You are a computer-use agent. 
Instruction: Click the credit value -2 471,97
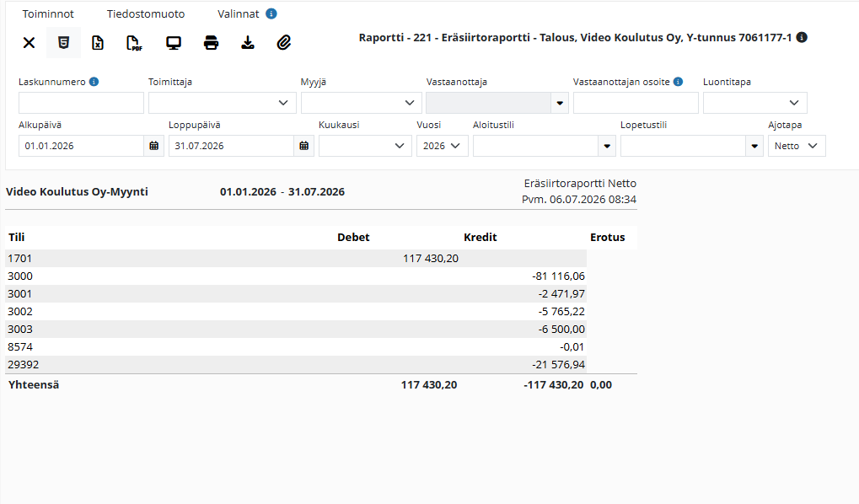(561, 293)
